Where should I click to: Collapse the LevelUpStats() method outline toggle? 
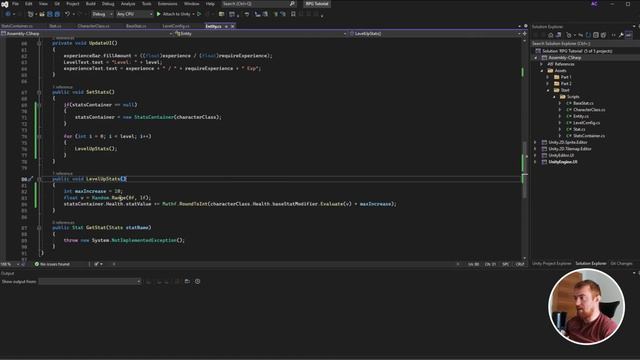click(x=39, y=179)
